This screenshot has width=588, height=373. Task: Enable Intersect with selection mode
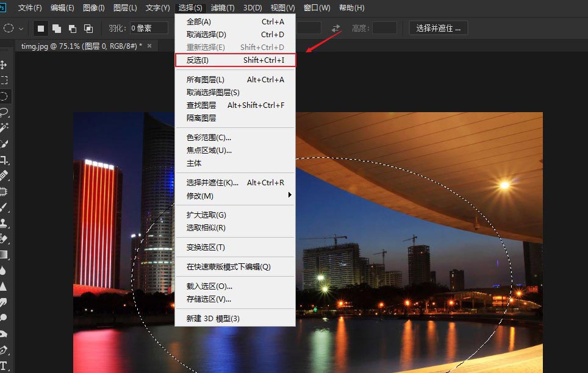[x=88, y=27]
